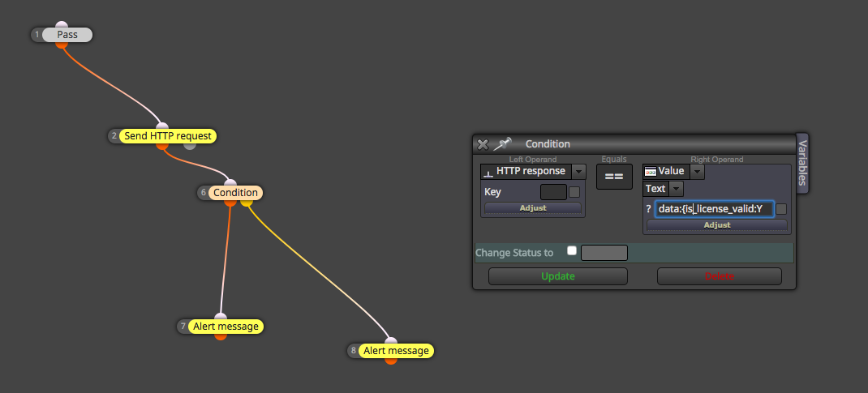Click the red Delete button
Screen dimensions: 868x393
719,276
